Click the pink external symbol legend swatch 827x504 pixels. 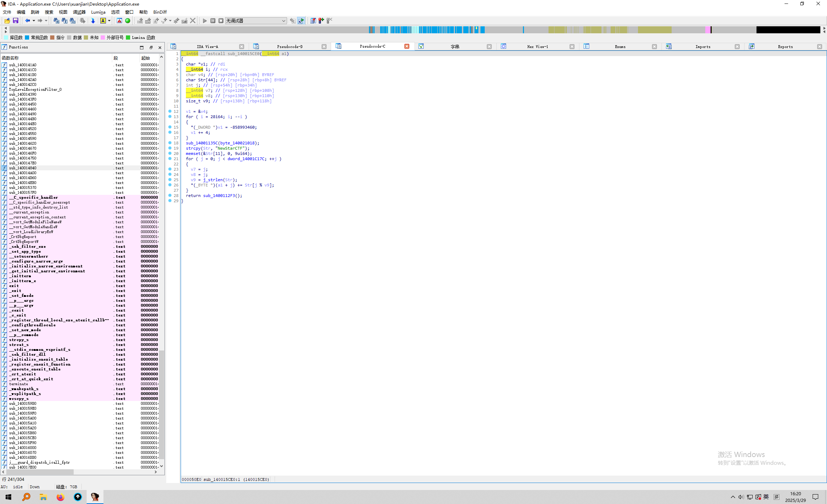103,38
